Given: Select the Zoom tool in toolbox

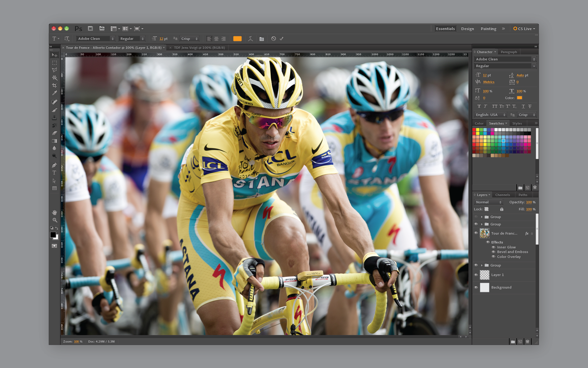Looking at the screenshot, I should pyautogui.click(x=55, y=220).
